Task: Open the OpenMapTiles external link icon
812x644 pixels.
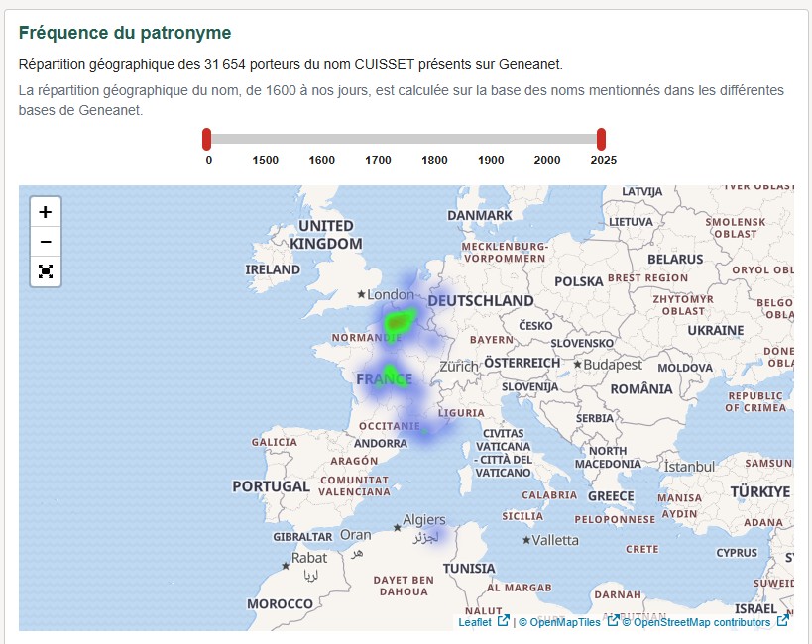Action: coord(612,622)
